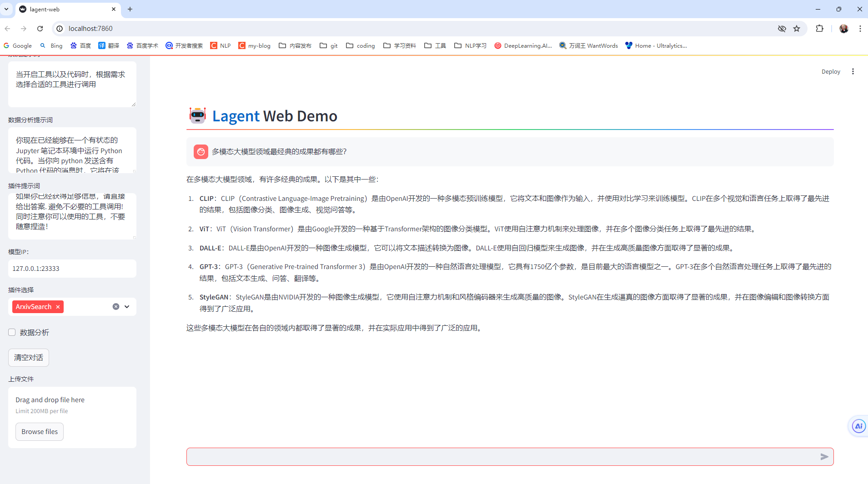This screenshot has width=868, height=484.
Task: Click the ViT list item heading
Action: point(204,229)
